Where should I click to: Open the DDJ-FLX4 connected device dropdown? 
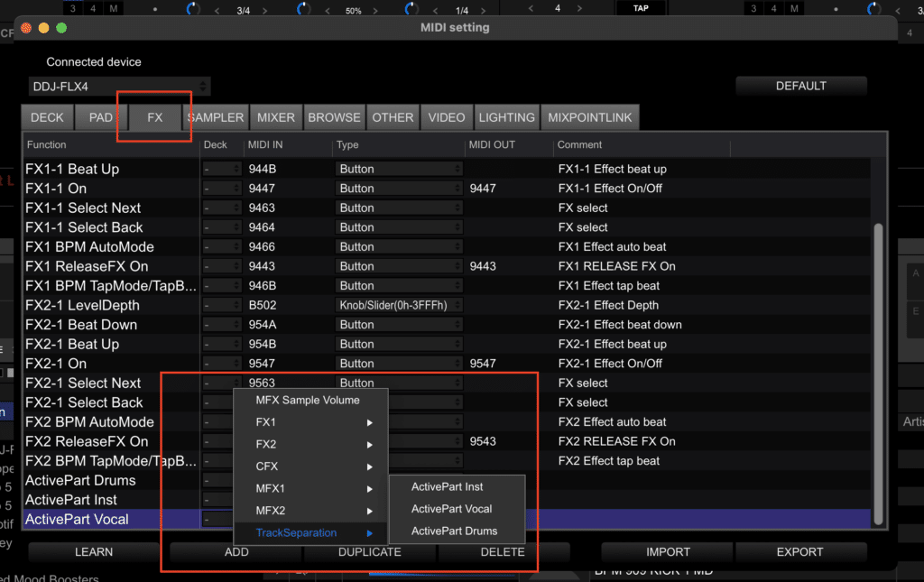click(120, 86)
